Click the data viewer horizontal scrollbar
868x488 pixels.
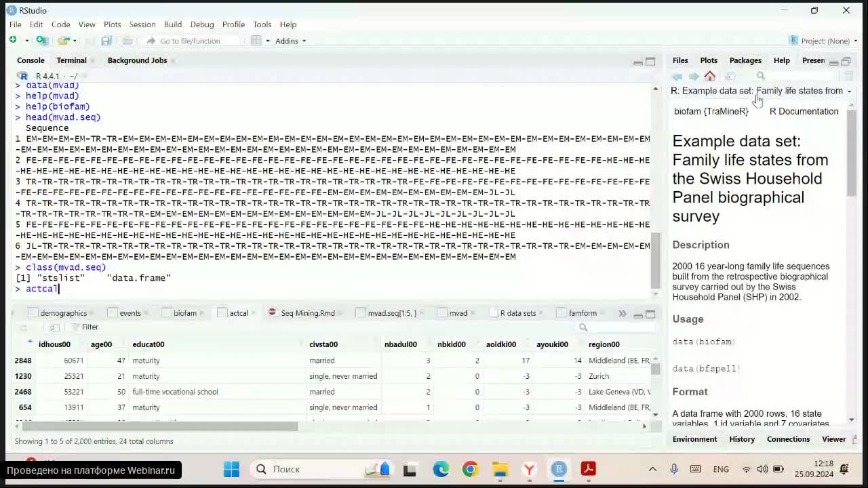(x=159, y=426)
